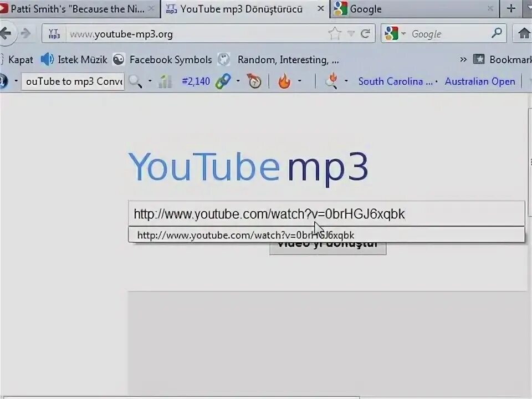
Task: Open the Australian Open toolbar link
Action: pyautogui.click(x=480, y=81)
